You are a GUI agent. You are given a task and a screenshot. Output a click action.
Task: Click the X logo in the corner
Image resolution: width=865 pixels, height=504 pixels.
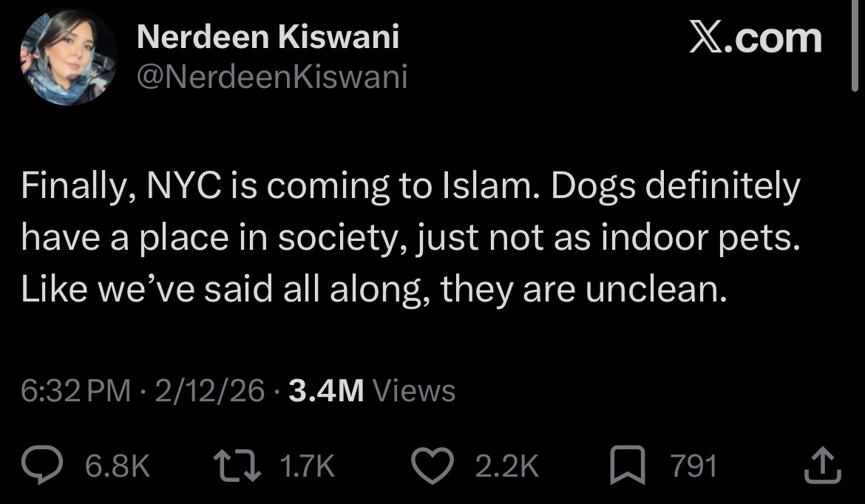pyautogui.click(x=708, y=38)
